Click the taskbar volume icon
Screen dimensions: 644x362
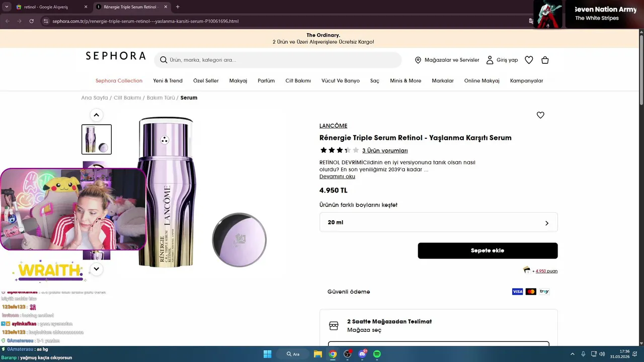click(602, 354)
